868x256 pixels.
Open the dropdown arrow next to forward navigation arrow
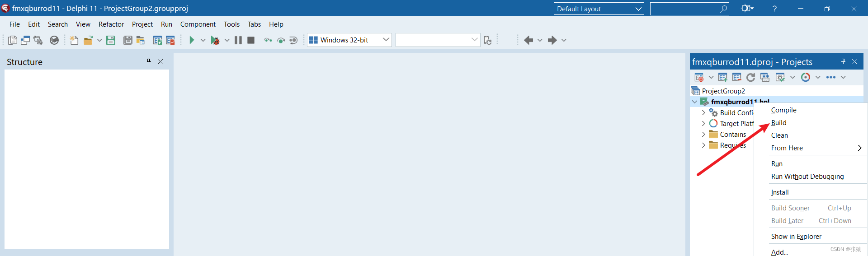point(564,40)
